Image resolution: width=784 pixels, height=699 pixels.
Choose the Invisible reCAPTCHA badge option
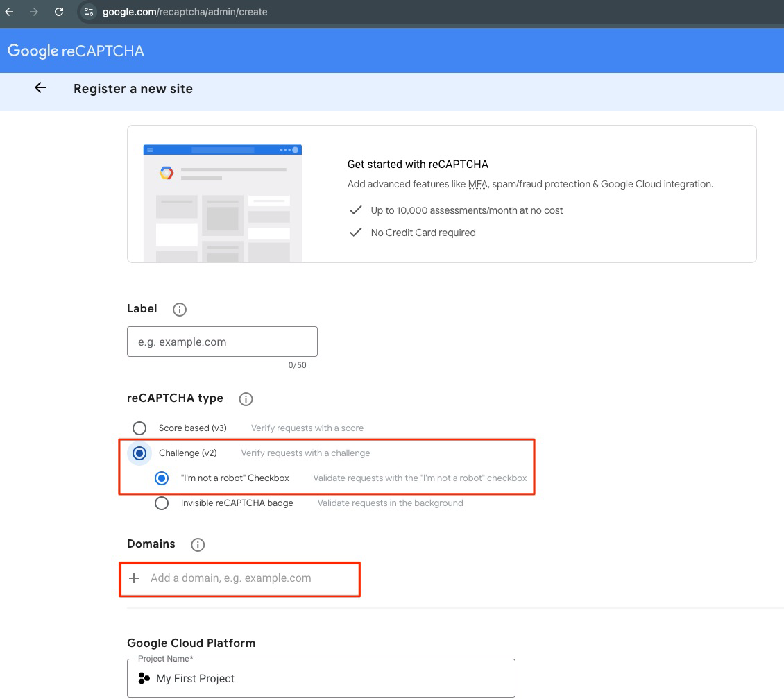pos(162,503)
